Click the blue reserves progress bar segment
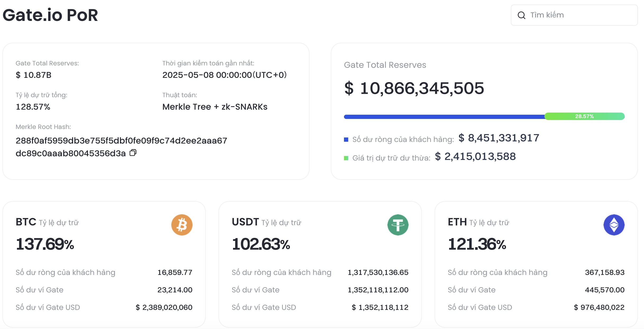Screen dimensions: 644x329 [444, 117]
